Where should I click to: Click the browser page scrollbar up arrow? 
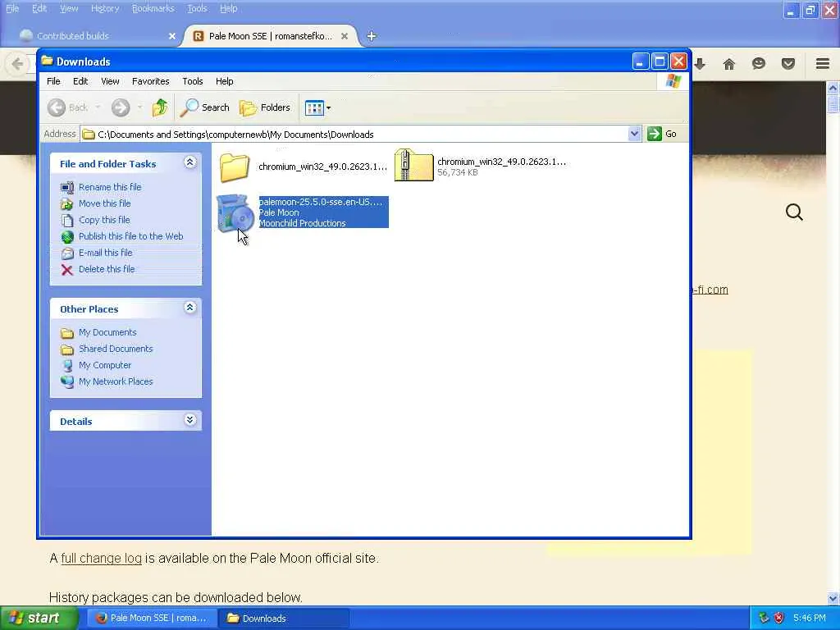[833, 87]
